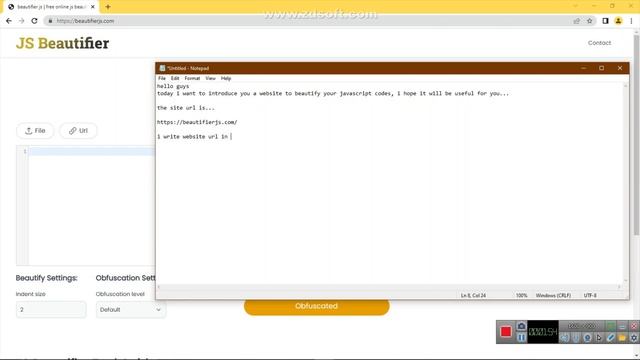Open the recorder settings gear icon
The height and width of the screenshot is (360, 640).
click(633, 338)
